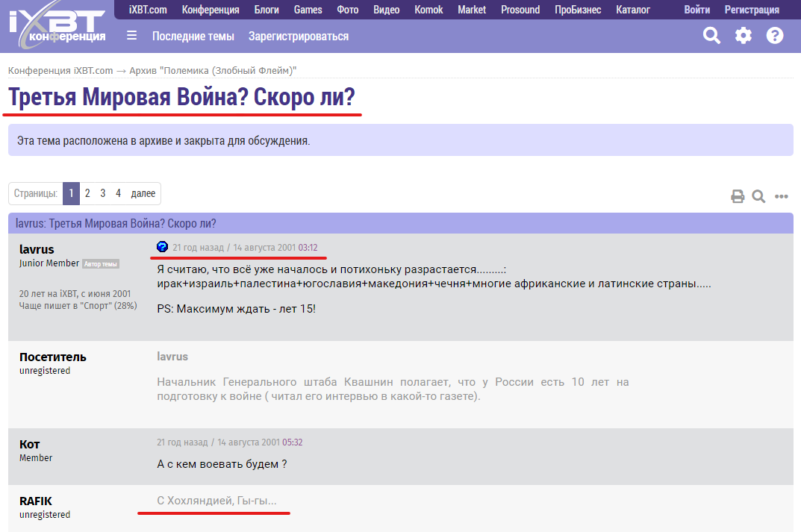This screenshot has height=532, width=801.
Task: Open the hamburger menu icon
Action: click(x=131, y=36)
